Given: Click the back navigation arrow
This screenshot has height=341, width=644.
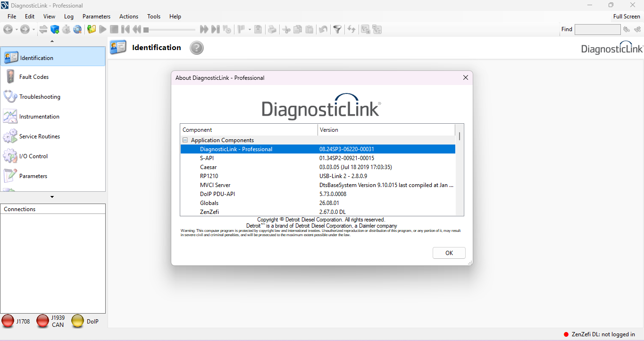Looking at the screenshot, I should (8, 29).
